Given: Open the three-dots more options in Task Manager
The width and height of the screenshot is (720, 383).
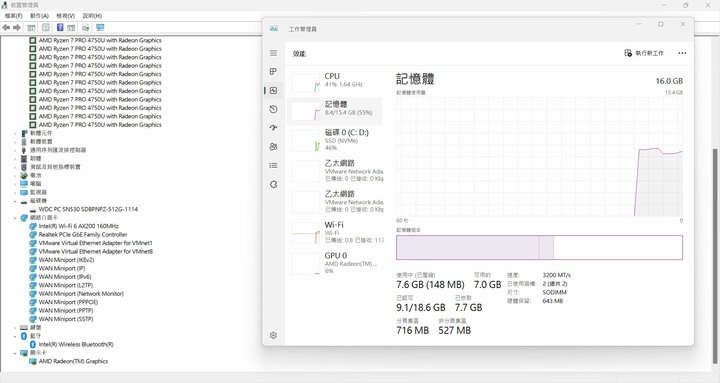Looking at the screenshot, I should 682,53.
